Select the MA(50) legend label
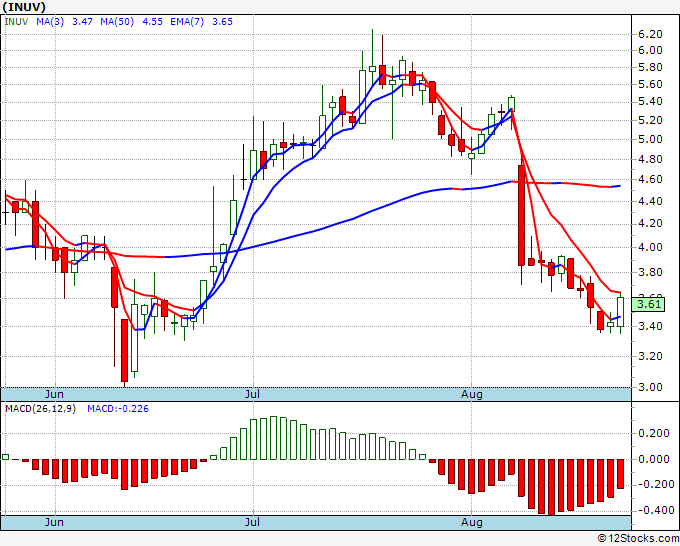The height and width of the screenshot is (546, 680). tap(117, 22)
